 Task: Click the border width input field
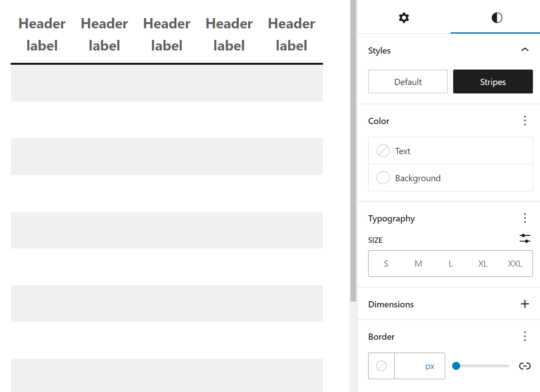click(408, 366)
